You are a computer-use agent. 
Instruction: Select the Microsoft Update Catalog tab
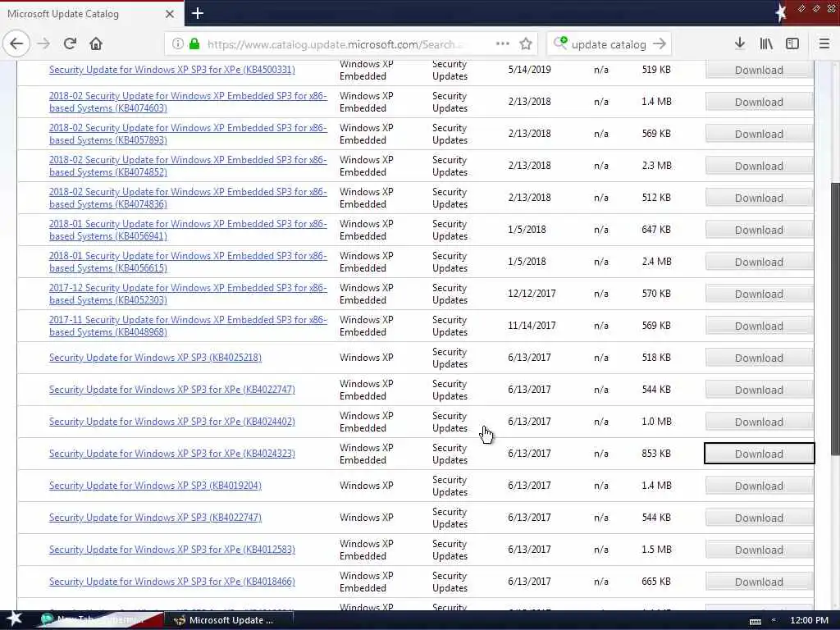click(92, 14)
